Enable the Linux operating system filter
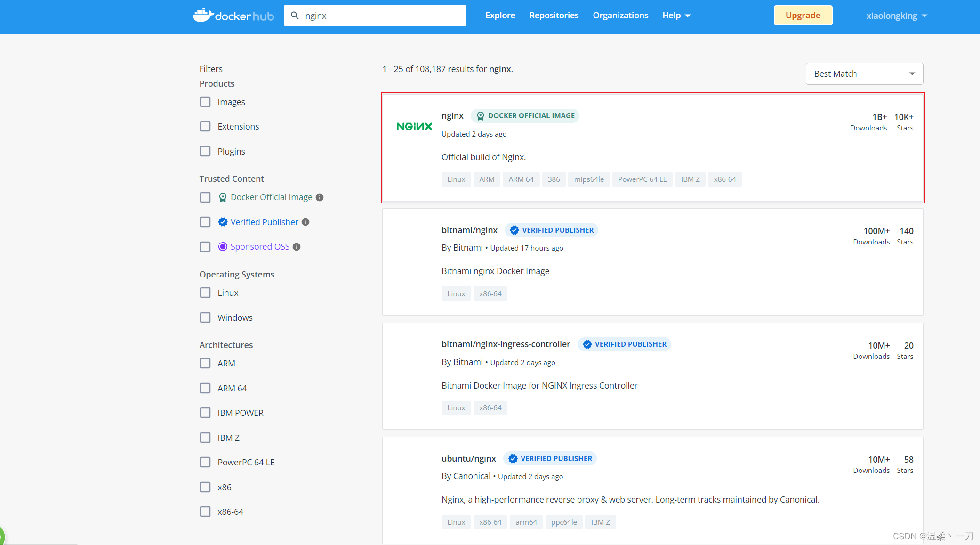The height and width of the screenshot is (545, 980). (205, 293)
